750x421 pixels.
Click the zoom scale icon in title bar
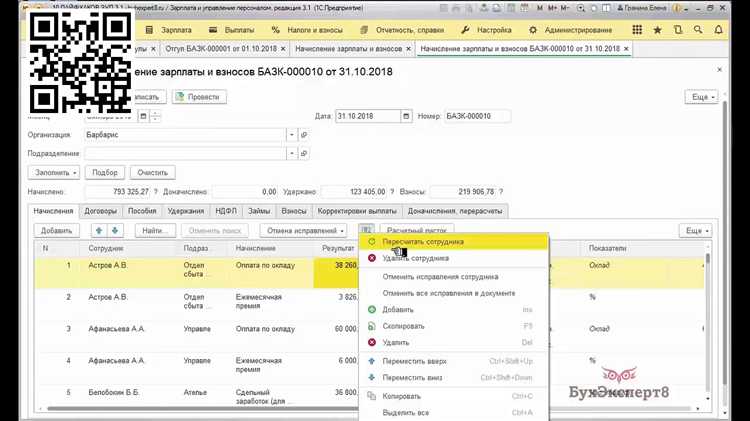coord(581,8)
